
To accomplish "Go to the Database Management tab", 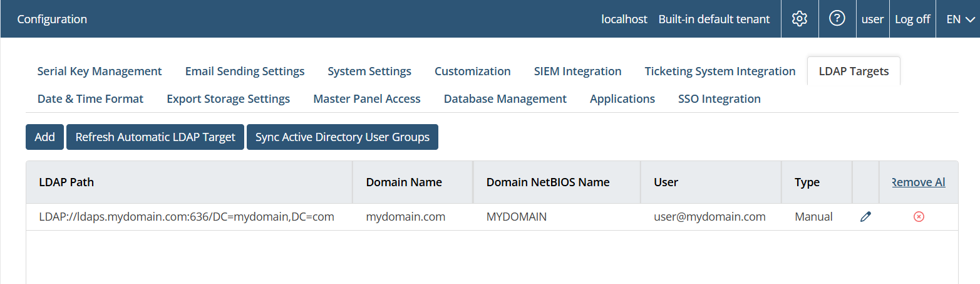I will (505, 99).
